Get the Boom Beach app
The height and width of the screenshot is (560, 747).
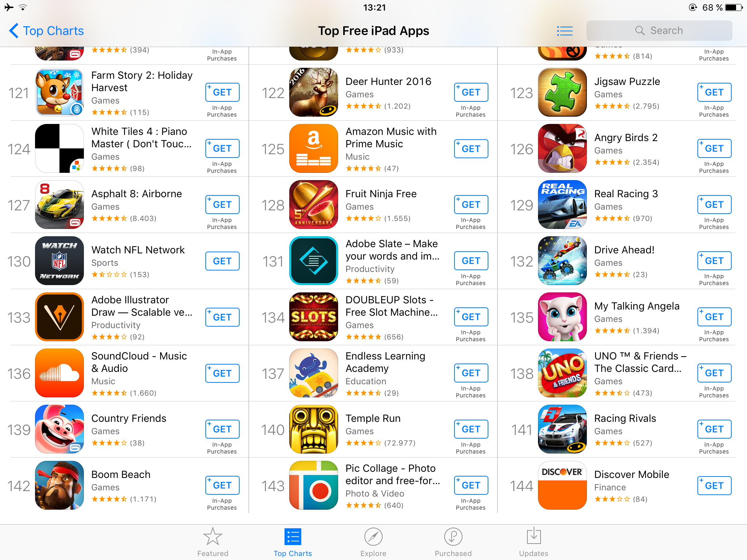tap(222, 485)
